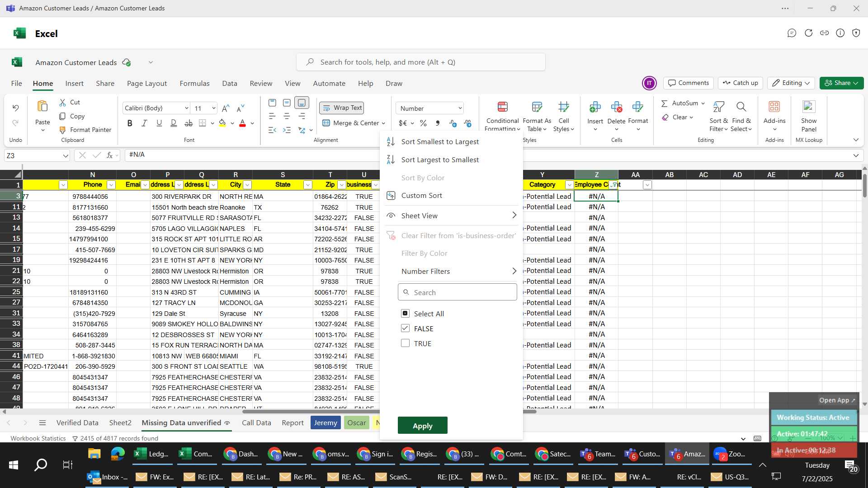Apply the yellow fill color
Image resolution: width=868 pixels, height=488 pixels.
(x=222, y=123)
